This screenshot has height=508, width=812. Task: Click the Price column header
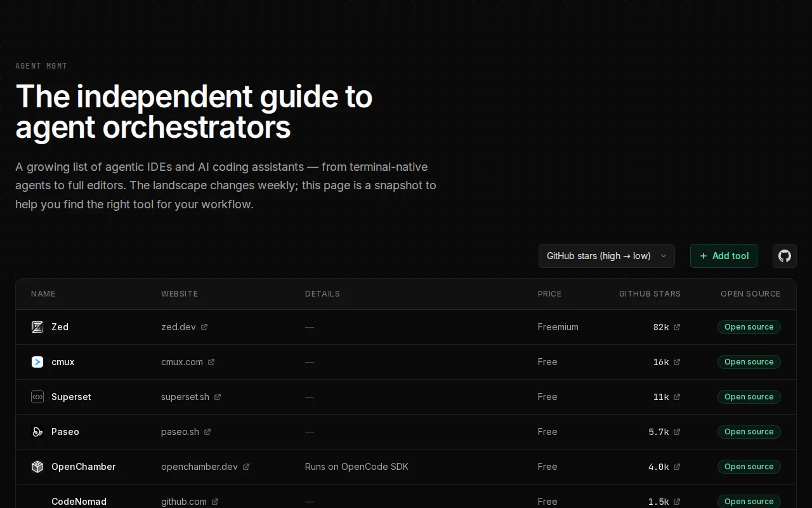(x=549, y=294)
